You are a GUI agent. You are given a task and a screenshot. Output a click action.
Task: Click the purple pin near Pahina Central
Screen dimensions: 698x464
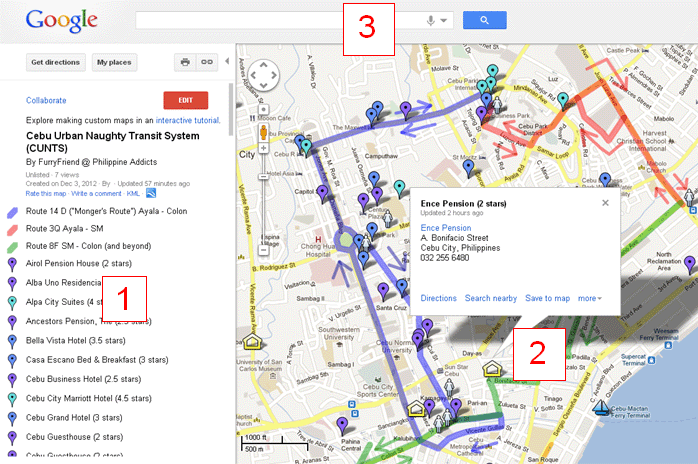(342, 425)
